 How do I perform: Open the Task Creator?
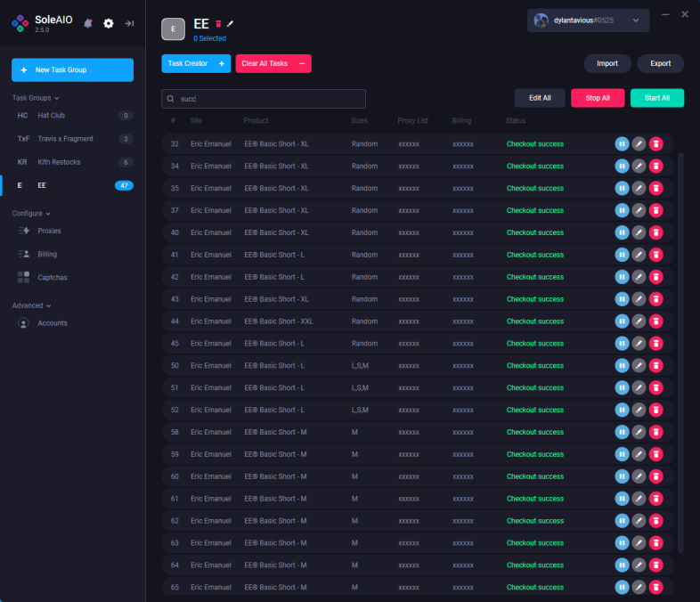pyautogui.click(x=196, y=63)
